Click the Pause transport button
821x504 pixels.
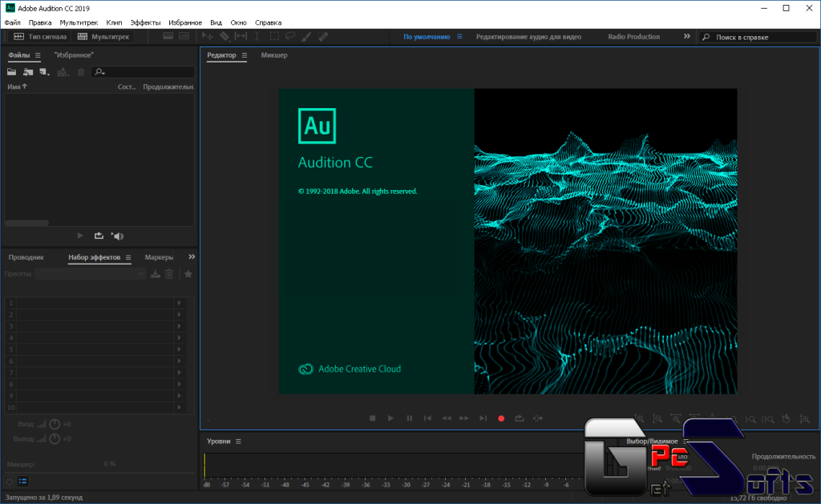(410, 418)
